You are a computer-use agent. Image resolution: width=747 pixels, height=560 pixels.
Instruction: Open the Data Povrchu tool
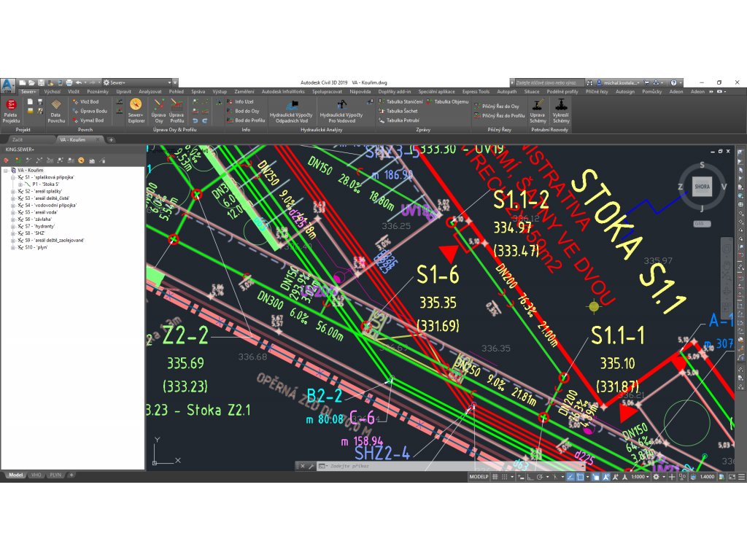(x=56, y=111)
